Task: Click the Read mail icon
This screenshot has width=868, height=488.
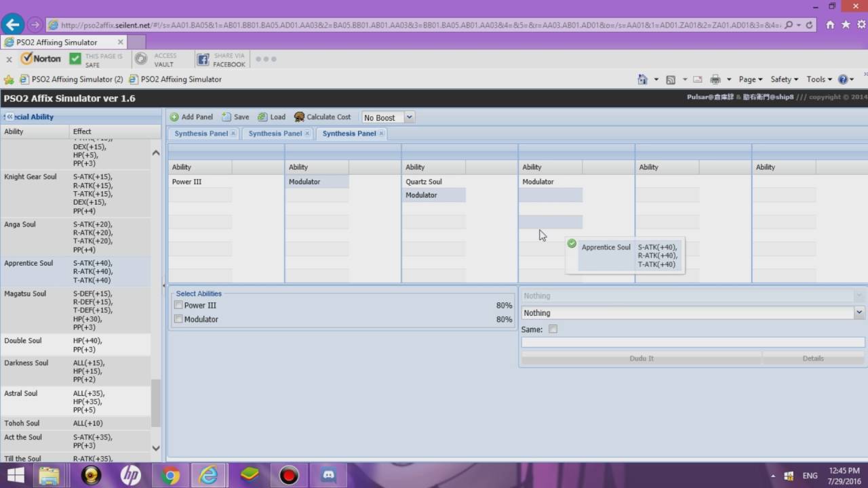Action: (x=697, y=79)
